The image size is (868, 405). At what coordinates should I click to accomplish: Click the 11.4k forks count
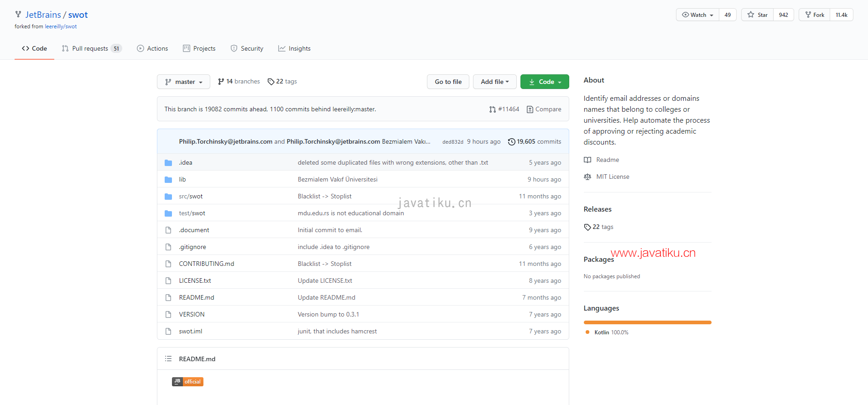[842, 15]
